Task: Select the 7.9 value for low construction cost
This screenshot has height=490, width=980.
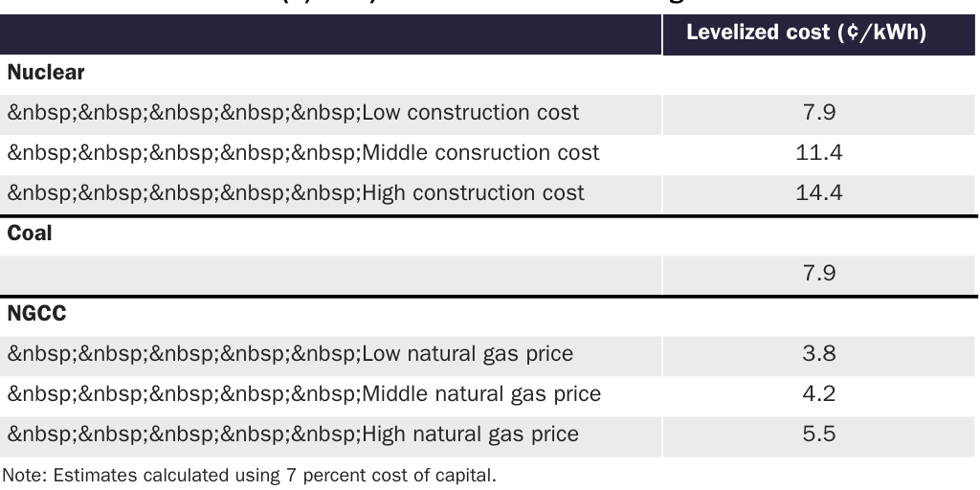Action: [x=818, y=113]
